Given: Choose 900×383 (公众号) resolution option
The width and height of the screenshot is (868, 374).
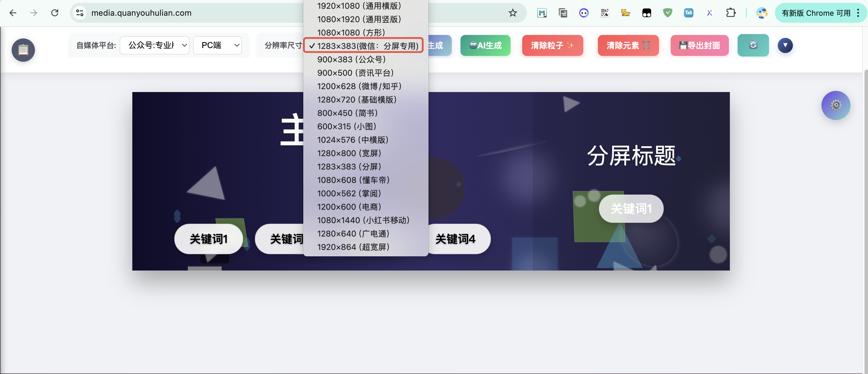Looking at the screenshot, I should coord(351,59).
